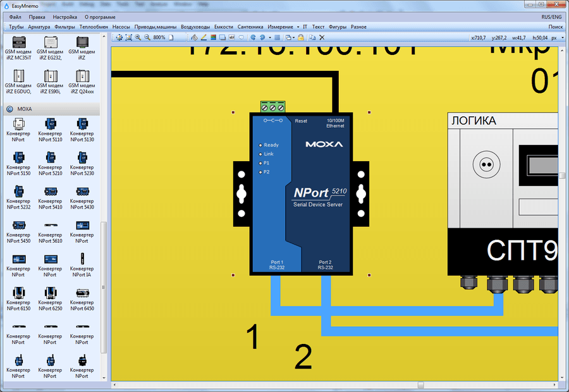Image resolution: width=569 pixels, height=392 pixels.
Task: Click the blank page icon
Action: point(171,37)
